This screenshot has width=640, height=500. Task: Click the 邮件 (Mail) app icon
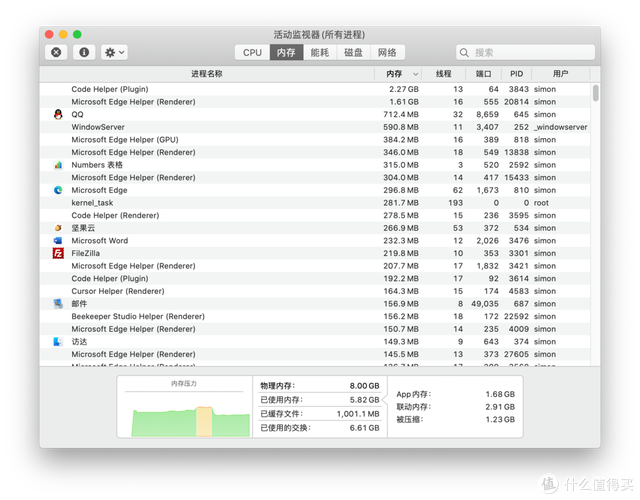(57, 304)
